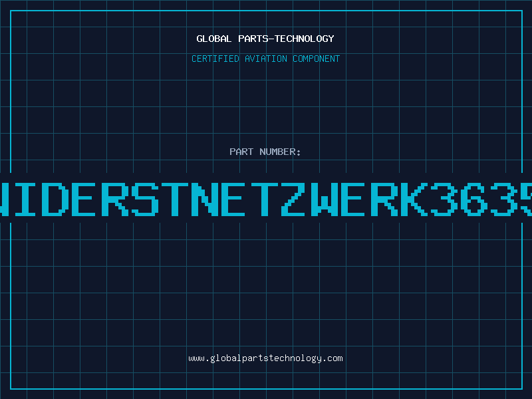532x399 pixels.
Task: Click the PART NUMBER: label
Action: point(265,152)
